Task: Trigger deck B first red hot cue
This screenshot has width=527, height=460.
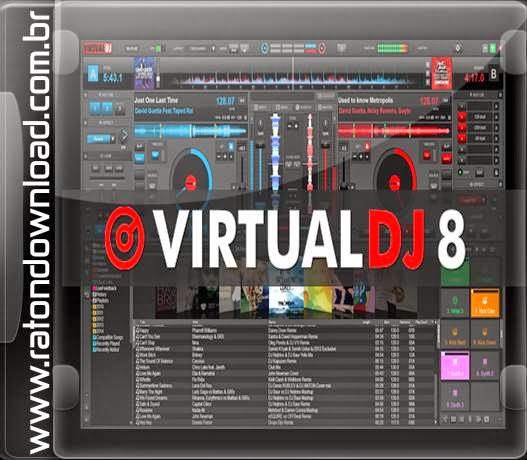Action: 461,117
